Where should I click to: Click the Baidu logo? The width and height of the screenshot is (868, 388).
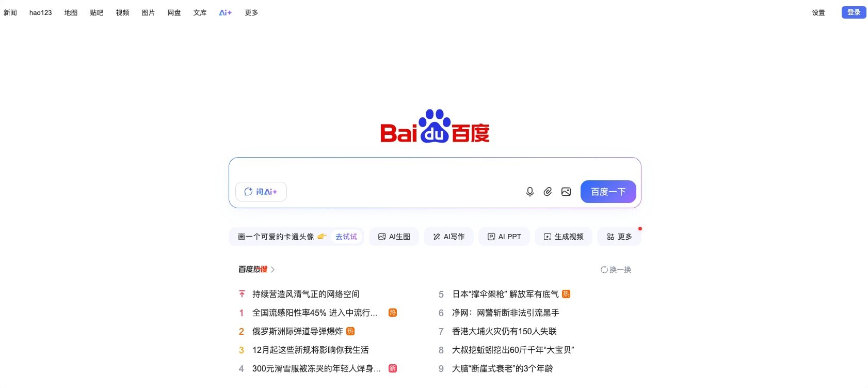pos(435,126)
